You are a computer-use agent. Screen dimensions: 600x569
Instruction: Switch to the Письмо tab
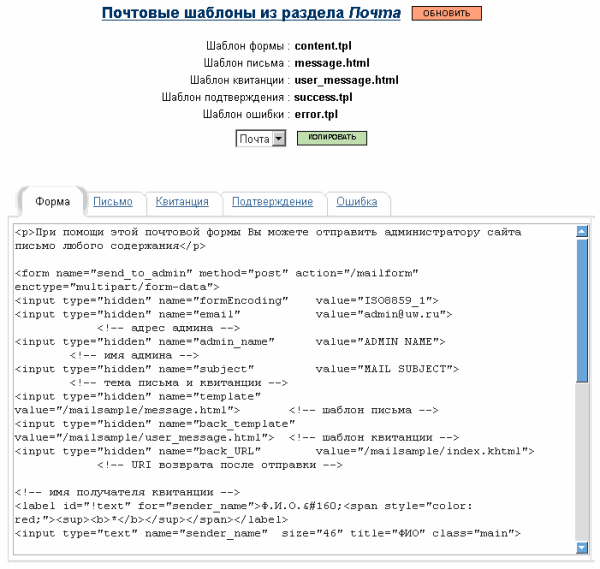112,201
